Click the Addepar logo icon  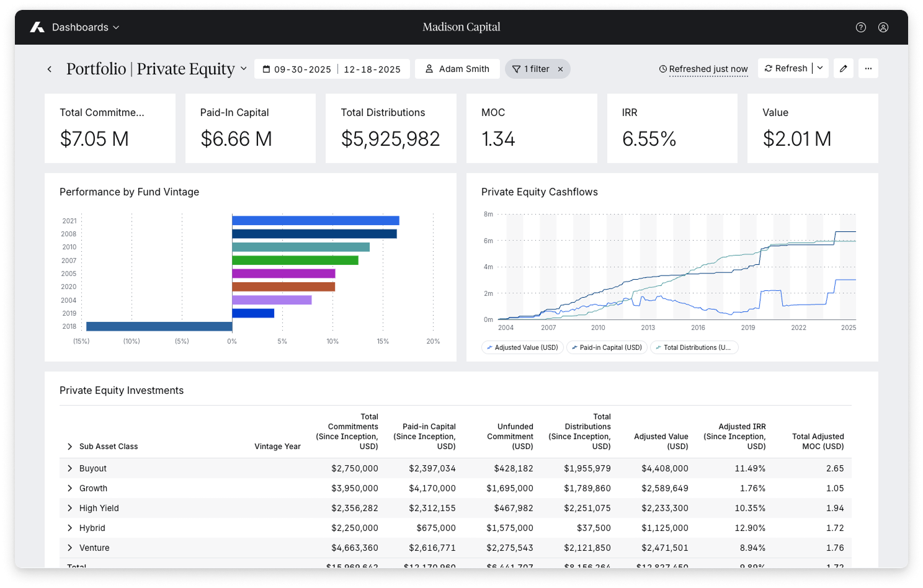(x=37, y=27)
